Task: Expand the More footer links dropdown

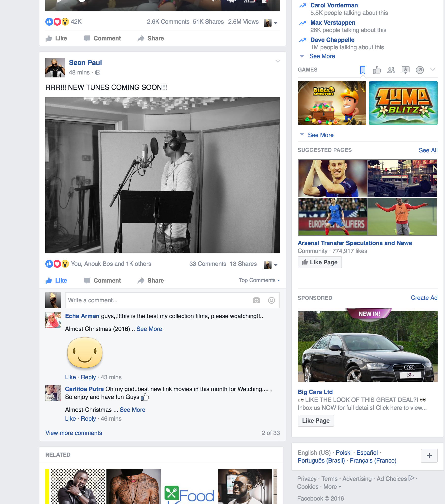Action: coord(332,487)
